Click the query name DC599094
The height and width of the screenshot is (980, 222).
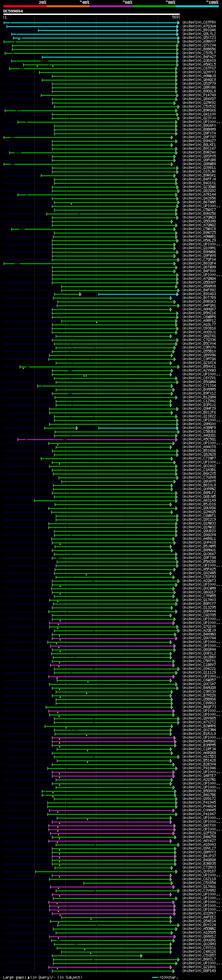click(x=13, y=11)
